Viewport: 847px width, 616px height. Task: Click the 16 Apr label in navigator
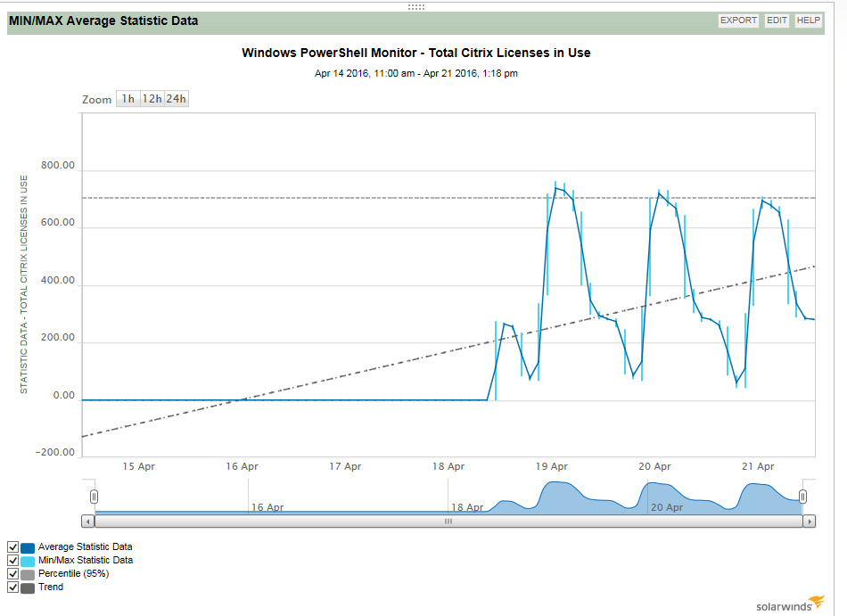(x=267, y=507)
